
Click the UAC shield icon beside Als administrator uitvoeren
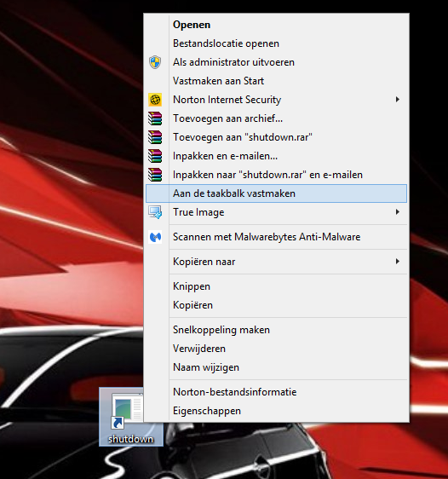[155, 62]
